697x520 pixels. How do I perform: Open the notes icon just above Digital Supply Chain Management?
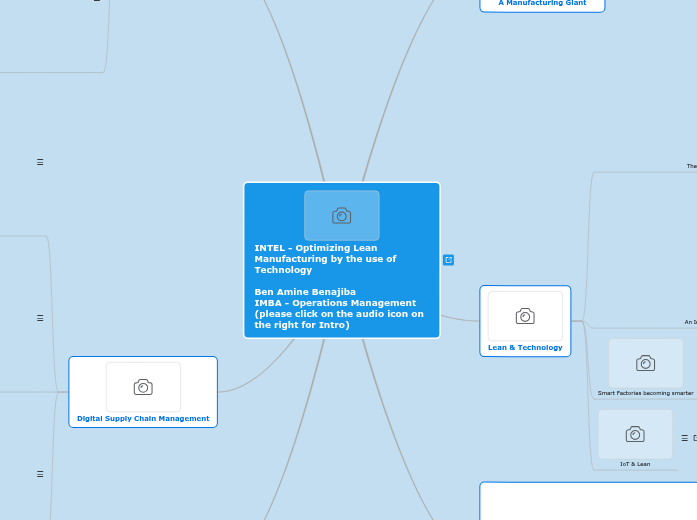(x=40, y=318)
